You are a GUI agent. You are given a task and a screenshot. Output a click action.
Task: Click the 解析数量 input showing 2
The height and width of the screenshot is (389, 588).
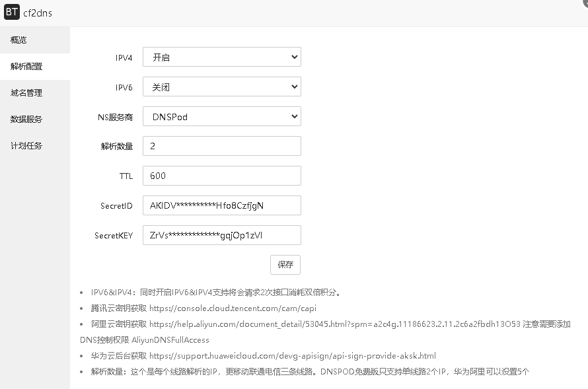coord(221,146)
